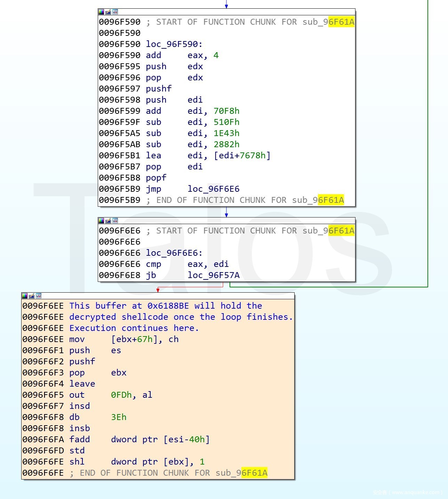448x499 pixels.
Task: Click the loc_96F57A operand of jb instruction
Action: pyautogui.click(x=213, y=275)
